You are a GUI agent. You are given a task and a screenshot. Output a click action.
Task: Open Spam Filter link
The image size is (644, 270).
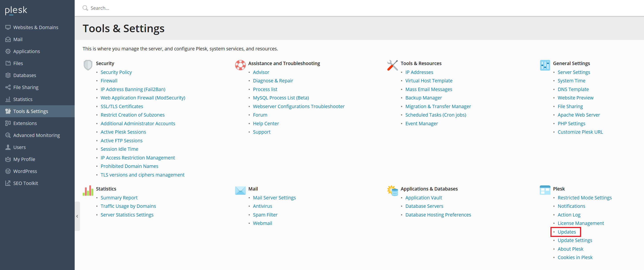point(265,215)
